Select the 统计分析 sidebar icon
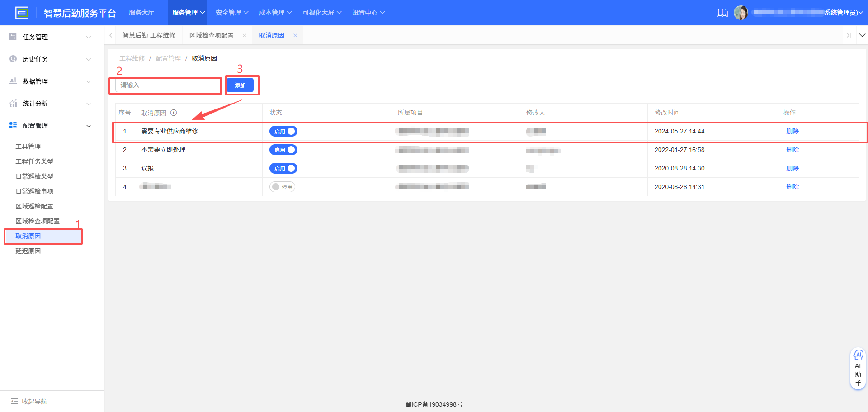Viewport: 868px width, 412px height. point(13,103)
